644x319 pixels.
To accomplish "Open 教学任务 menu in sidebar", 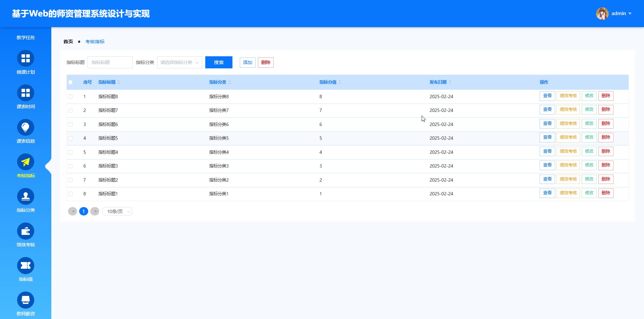I will [25, 38].
